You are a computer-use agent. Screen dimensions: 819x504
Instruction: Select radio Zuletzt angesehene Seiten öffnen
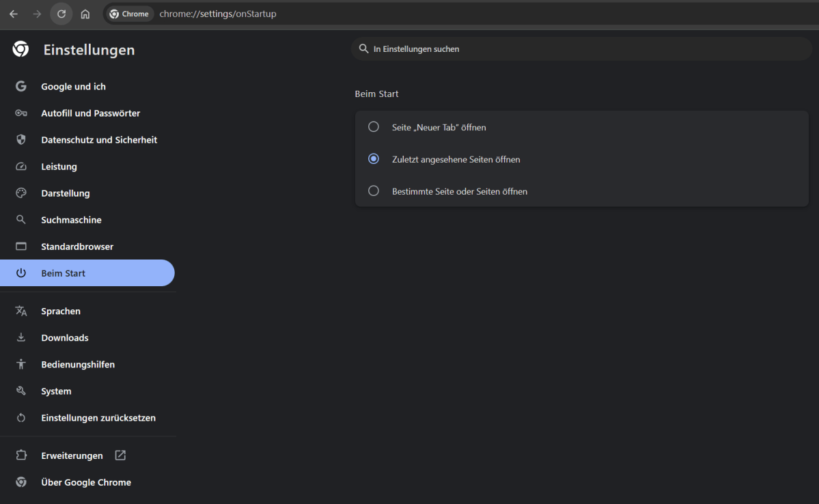(x=373, y=158)
